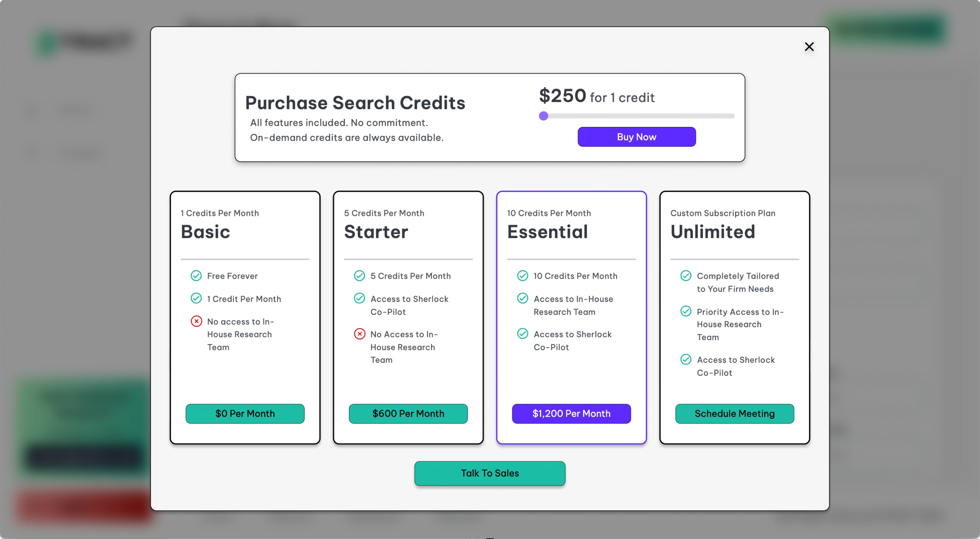Click checkmark next to Completely Tailored feature

pos(686,276)
